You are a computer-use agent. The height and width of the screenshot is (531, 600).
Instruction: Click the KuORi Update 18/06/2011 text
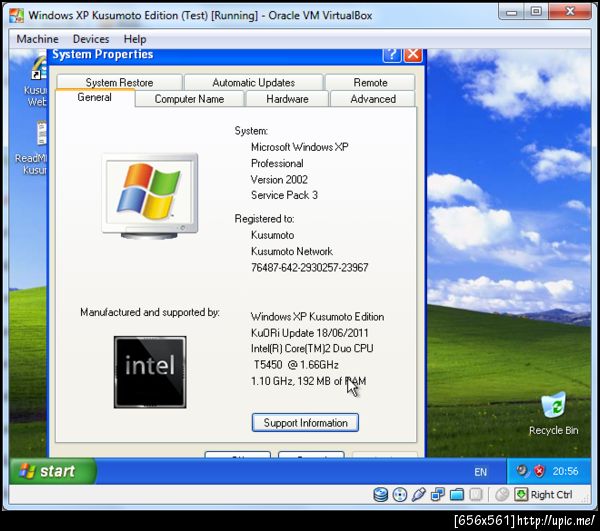click(x=309, y=333)
